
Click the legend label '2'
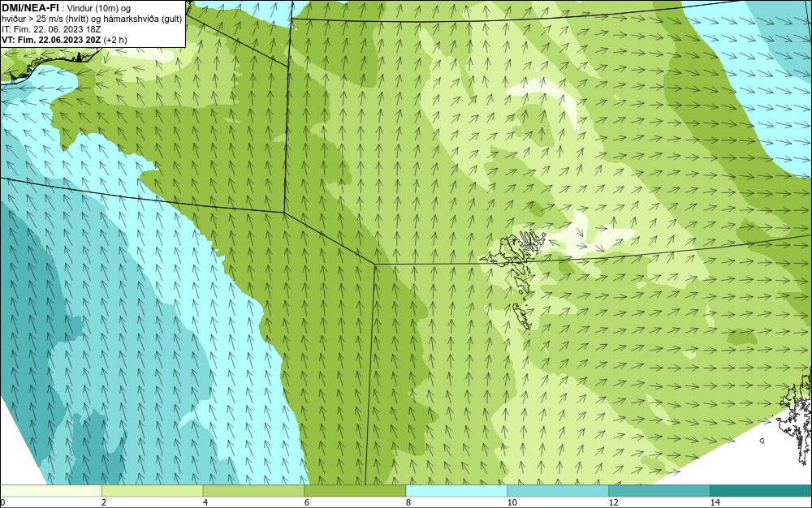(x=104, y=502)
